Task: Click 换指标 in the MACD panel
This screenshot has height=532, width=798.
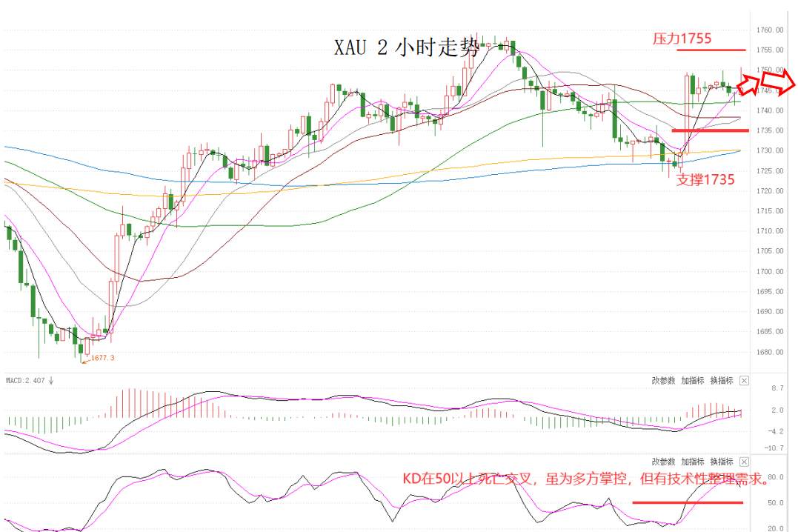Action: [722, 380]
